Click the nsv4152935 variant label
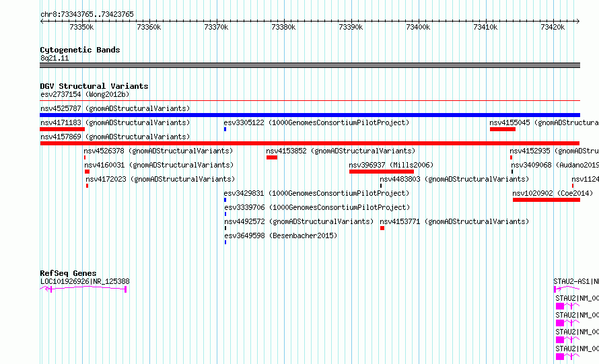The width and height of the screenshot is (599, 364). (x=555, y=151)
